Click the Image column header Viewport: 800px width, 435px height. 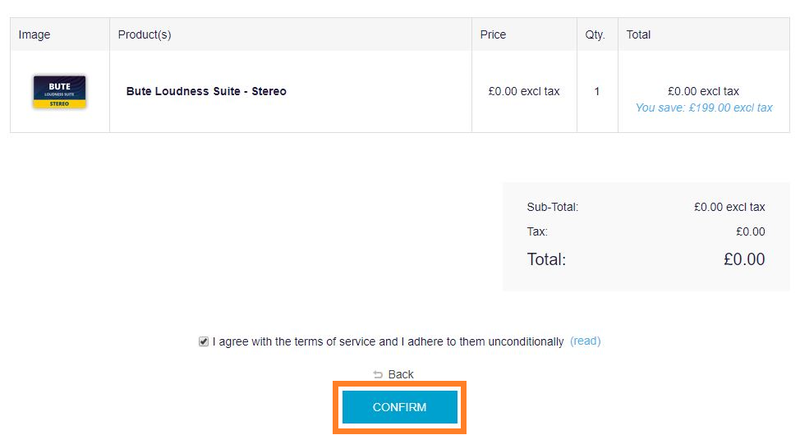click(34, 35)
